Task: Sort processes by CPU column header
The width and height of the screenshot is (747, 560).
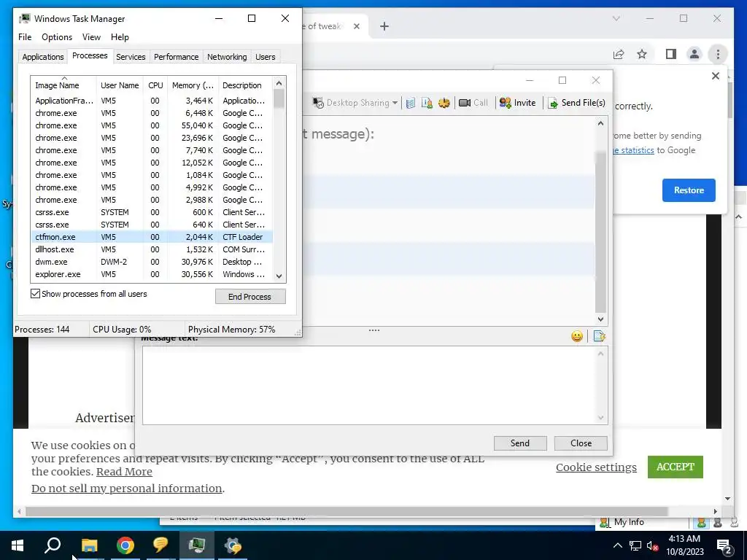Action: pos(155,85)
